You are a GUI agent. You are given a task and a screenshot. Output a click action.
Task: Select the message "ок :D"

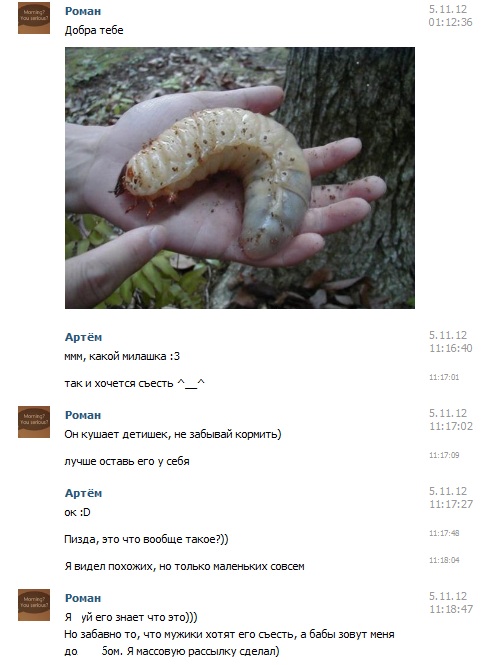tap(77, 512)
